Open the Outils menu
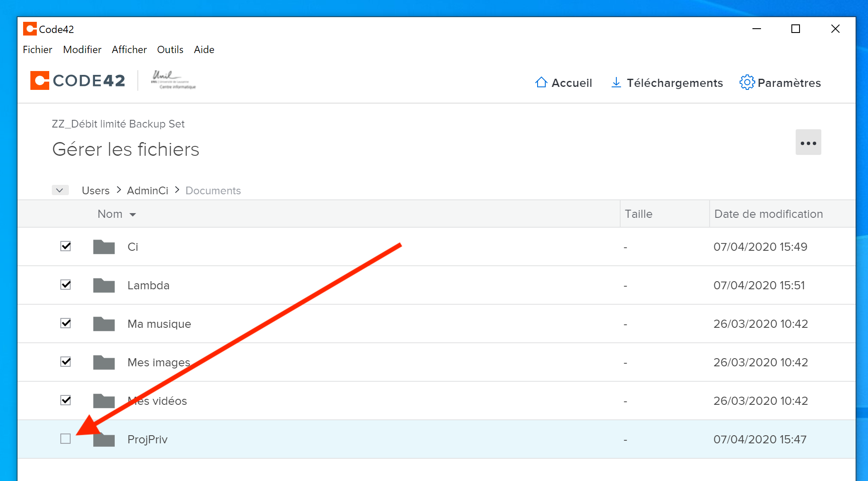Image resolution: width=868 pixels, height=481 pixels. tap(170, 50)
